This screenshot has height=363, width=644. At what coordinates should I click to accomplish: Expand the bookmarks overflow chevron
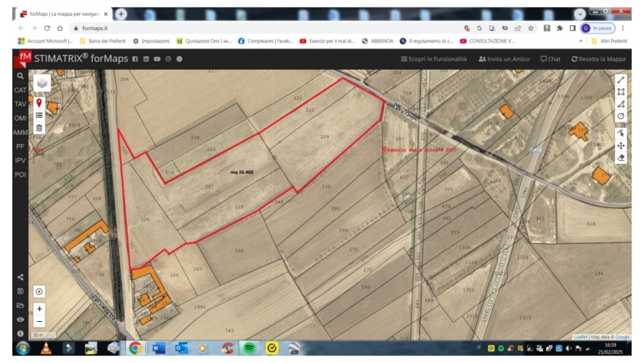coord(580,41)
